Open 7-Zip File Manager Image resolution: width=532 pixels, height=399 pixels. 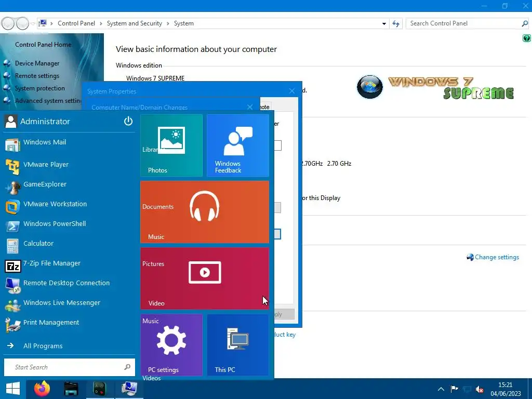tap(51, 263)
